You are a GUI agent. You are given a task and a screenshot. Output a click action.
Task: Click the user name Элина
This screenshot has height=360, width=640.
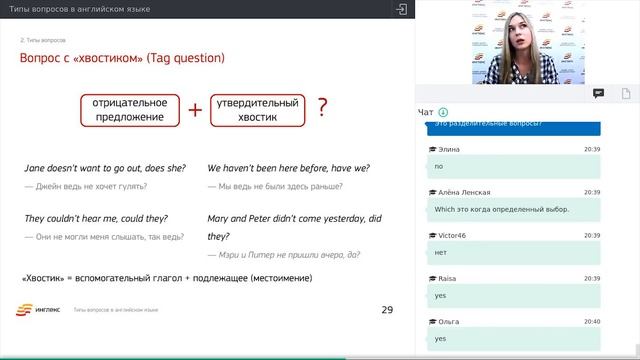pos(449,149)
